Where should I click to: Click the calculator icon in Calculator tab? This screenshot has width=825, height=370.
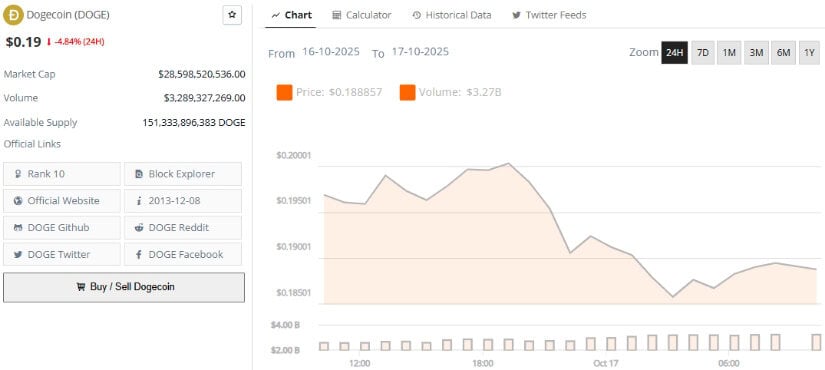(x=337, y=15)
